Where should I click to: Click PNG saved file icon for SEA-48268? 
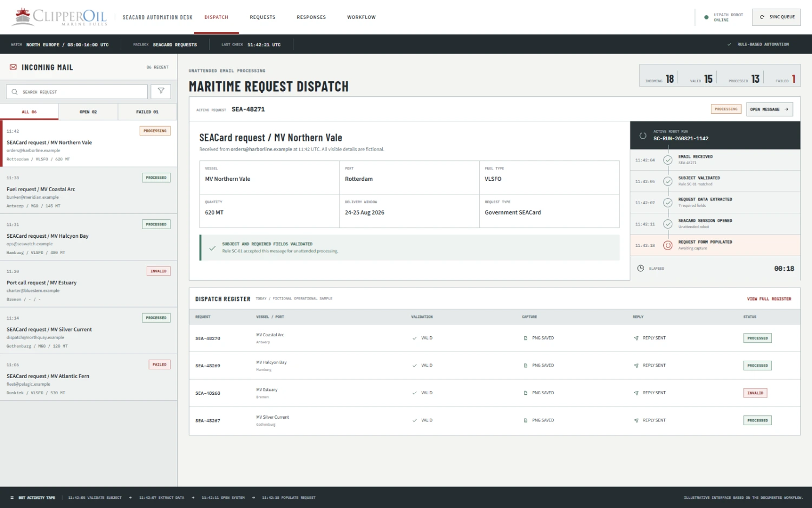pyautogui.click(x=526, y=393)
